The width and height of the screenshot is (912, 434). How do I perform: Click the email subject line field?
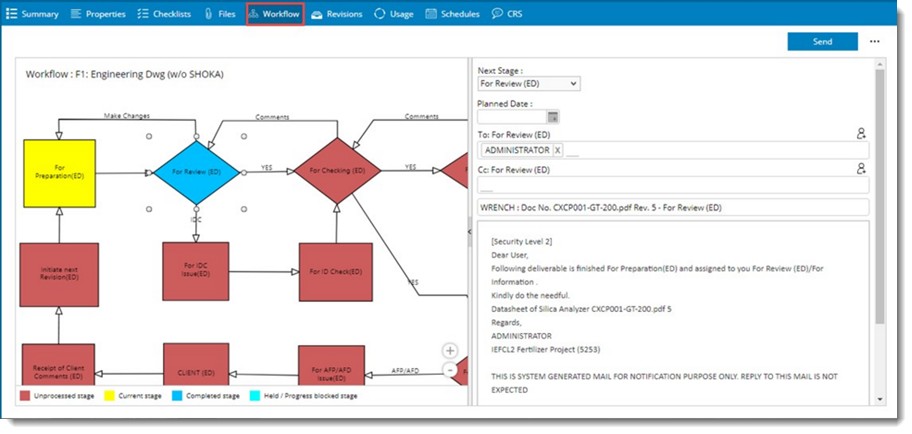(673, 207)
